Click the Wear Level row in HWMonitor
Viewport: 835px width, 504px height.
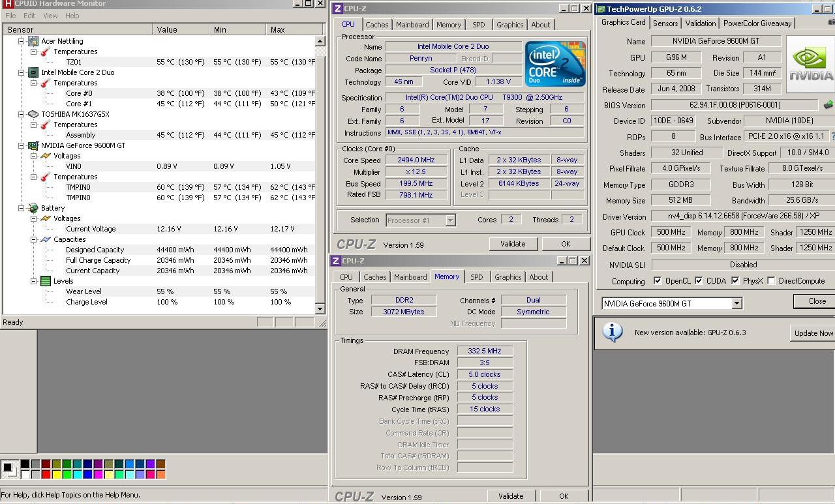click(159, 291)
